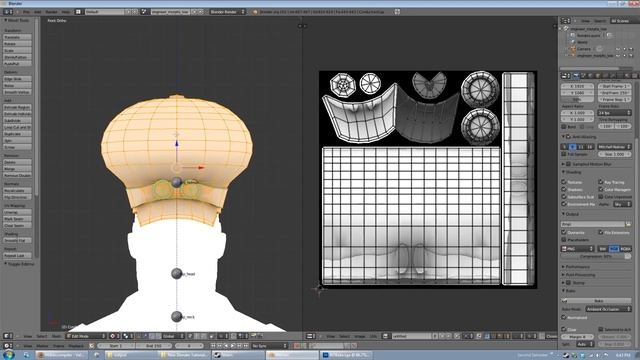
Task: Select the Scene properties tab icon
Action: (584, 76)
